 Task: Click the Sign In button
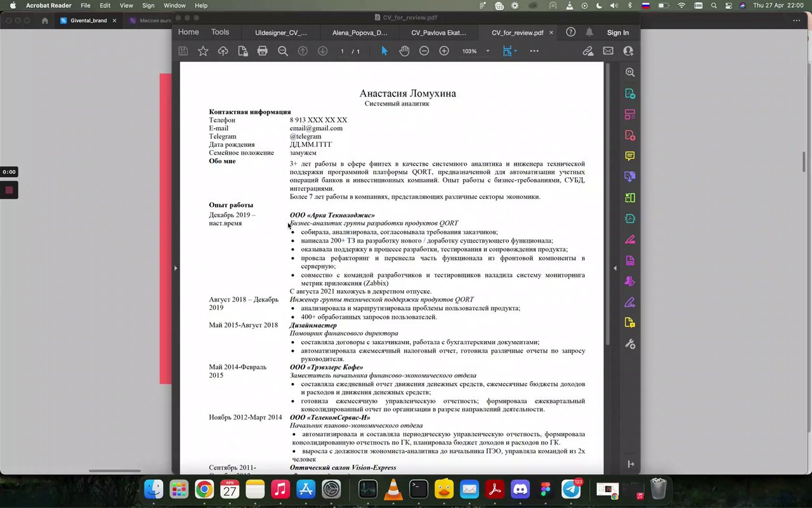618,33
